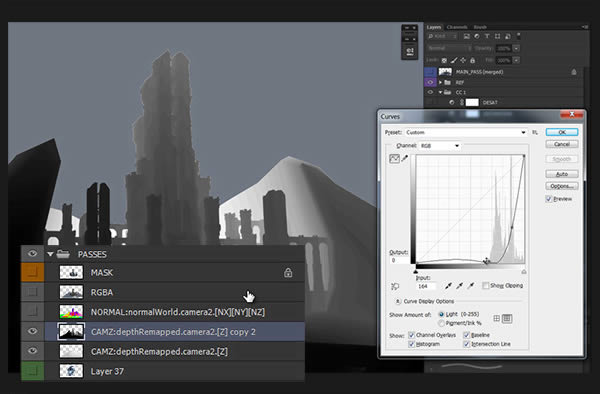The width and height of the screenshot is (600, 394).
Task: Uncheck the Preview checkbox
Action: 548,199
